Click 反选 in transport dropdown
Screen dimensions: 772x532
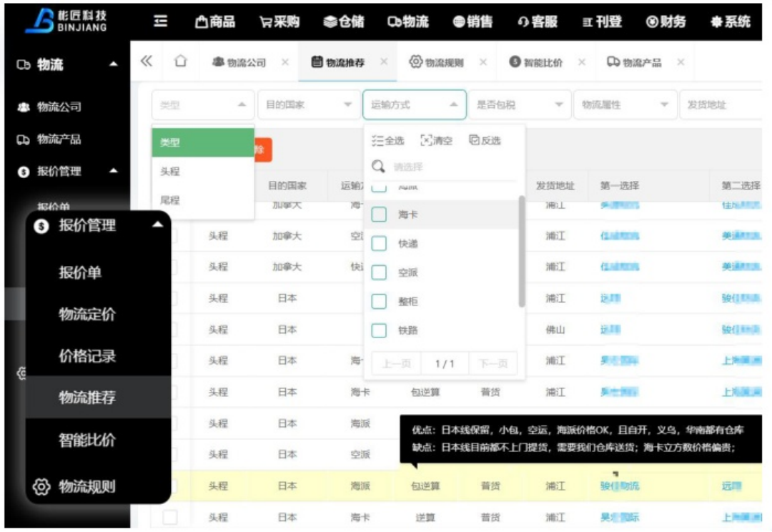(485, 141)
